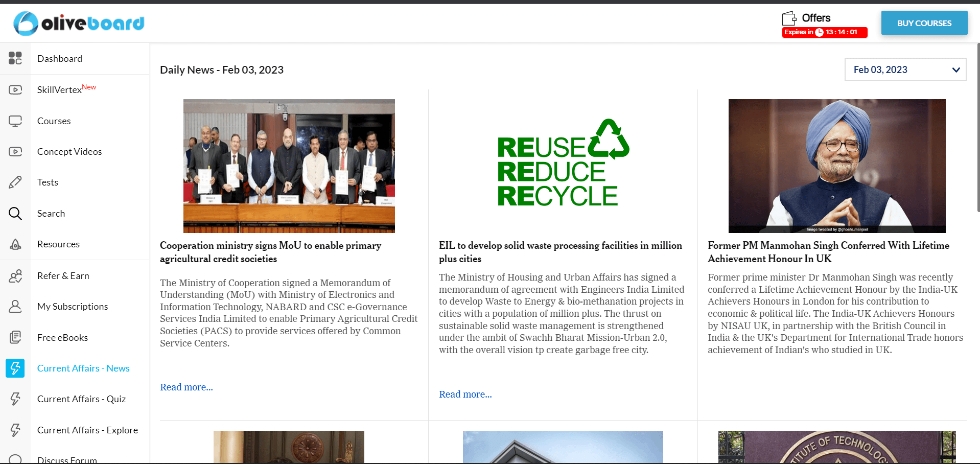Open the Feb 03, 2023 date dropdown
This screenshot has height=464, width=980.
coord(905,69)
